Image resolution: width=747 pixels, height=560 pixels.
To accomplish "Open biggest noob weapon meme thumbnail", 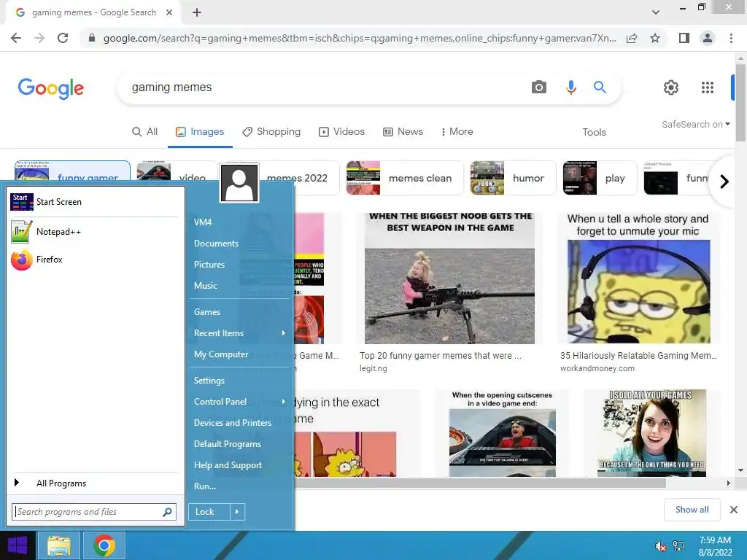I will click(449, 278).
